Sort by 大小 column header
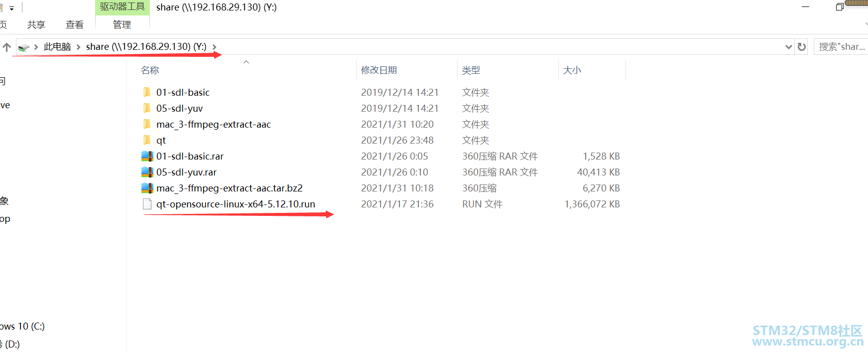868x353 pixels. click(x=572, y=70)
